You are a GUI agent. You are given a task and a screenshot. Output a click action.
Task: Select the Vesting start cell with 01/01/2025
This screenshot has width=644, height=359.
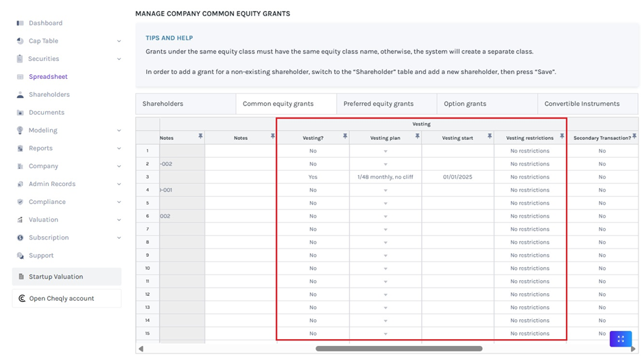click(457, 177)
